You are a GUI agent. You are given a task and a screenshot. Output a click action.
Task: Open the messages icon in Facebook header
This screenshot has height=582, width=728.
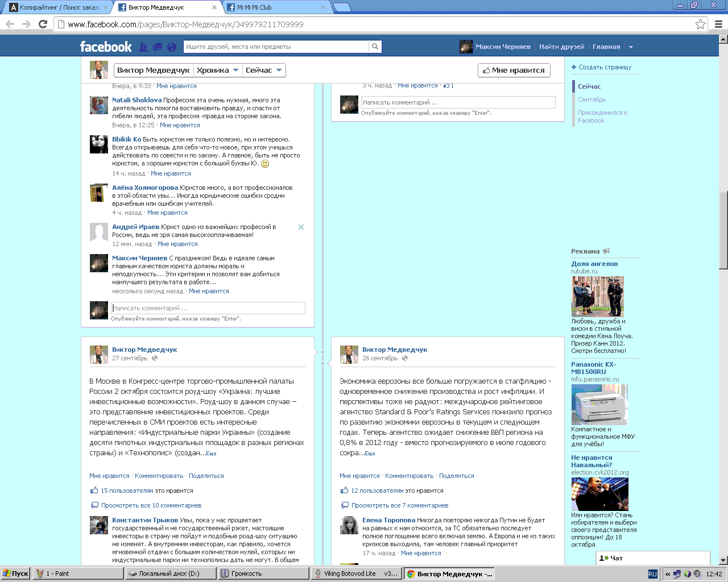[x=158, y=47]
